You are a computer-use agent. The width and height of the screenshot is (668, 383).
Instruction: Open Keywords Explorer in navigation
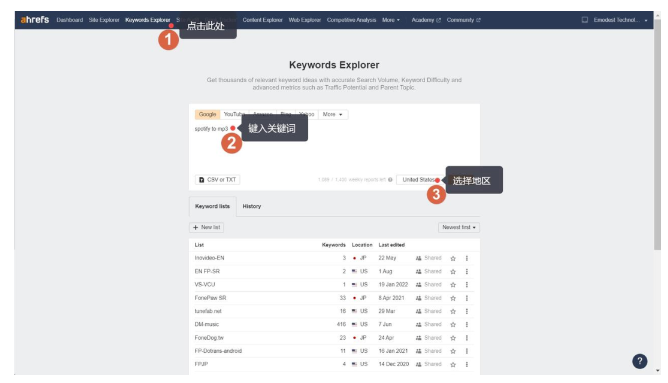[147, 20]
